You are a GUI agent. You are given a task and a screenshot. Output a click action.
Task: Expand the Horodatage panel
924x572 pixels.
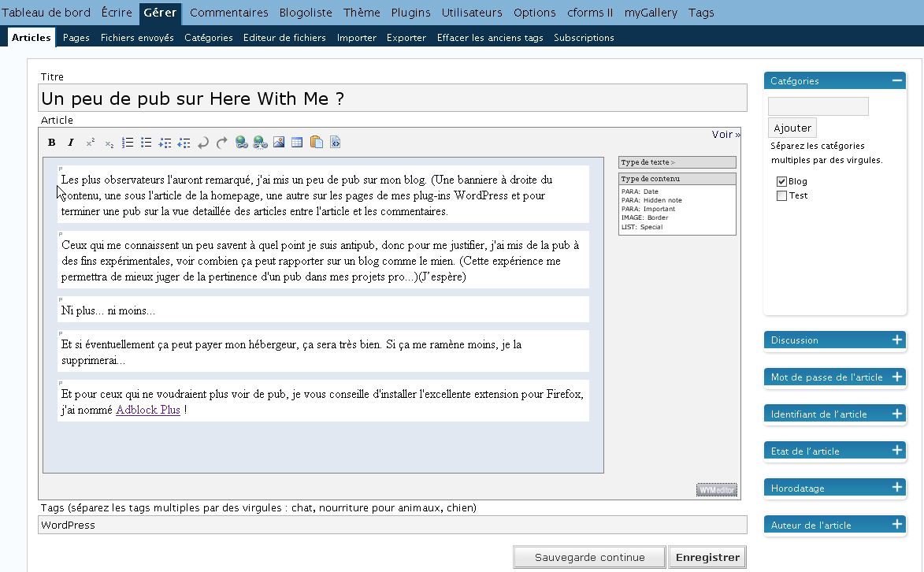click(x=896, y=488)
